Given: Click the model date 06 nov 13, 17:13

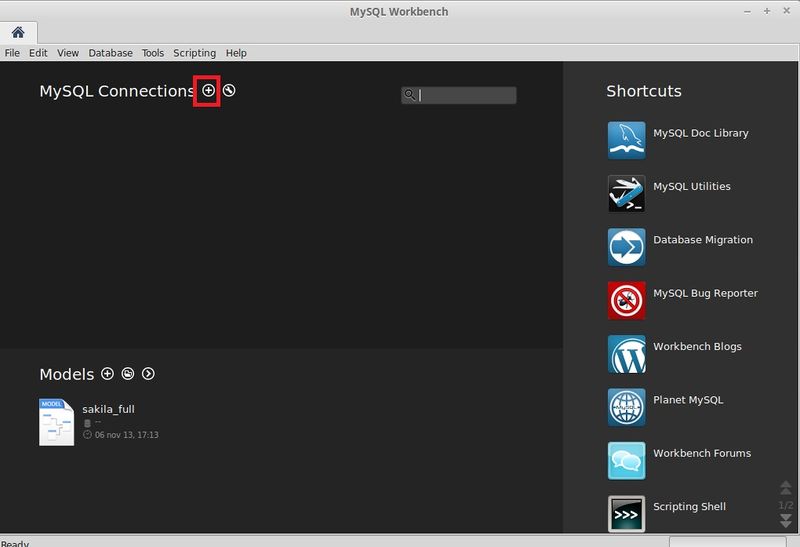Looking at the screenshot, I should [x=127, y=435].
